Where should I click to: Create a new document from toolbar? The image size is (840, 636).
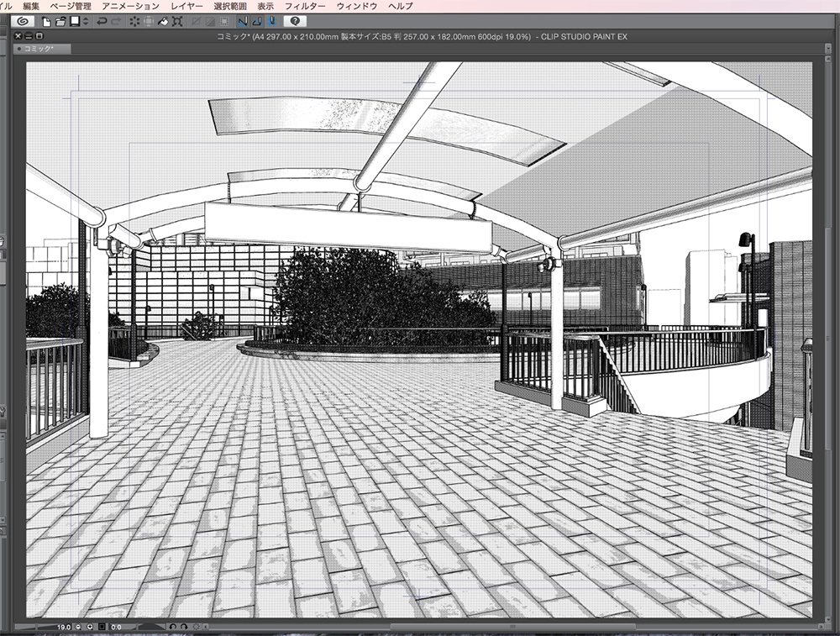[46, 22]
